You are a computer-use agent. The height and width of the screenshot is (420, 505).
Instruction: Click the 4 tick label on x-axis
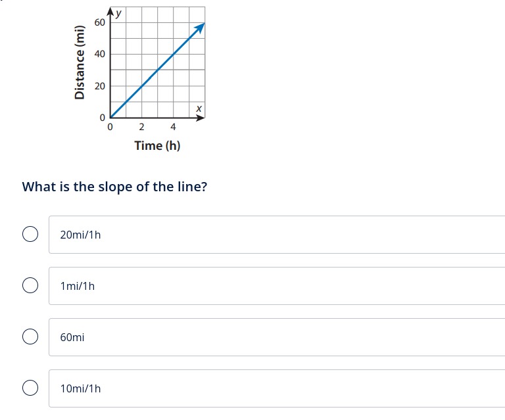[x=174, y=127]
